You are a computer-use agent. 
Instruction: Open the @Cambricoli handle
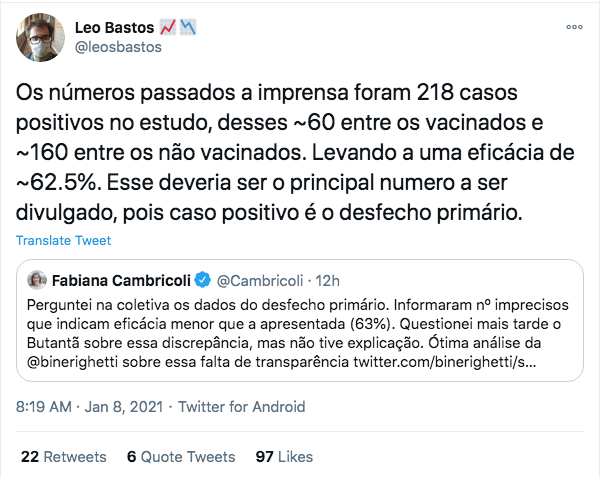[x=260, y=281]
